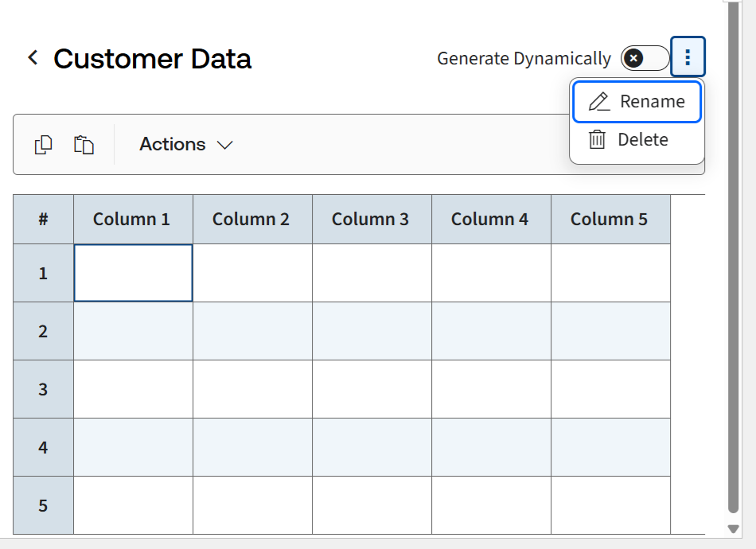The height and width of the screenshot is (549, 756).
Task: Open the Actions dropdown
Action: coord(185,144)
